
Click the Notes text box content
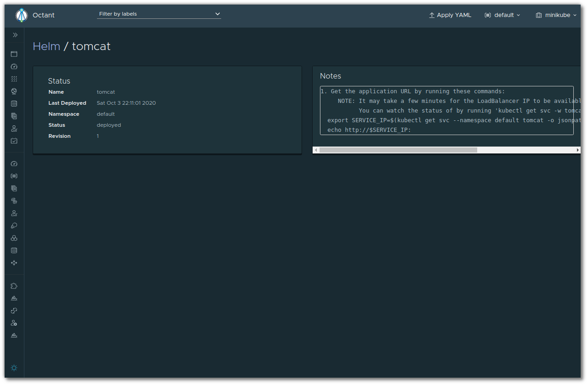coord(447,110)
